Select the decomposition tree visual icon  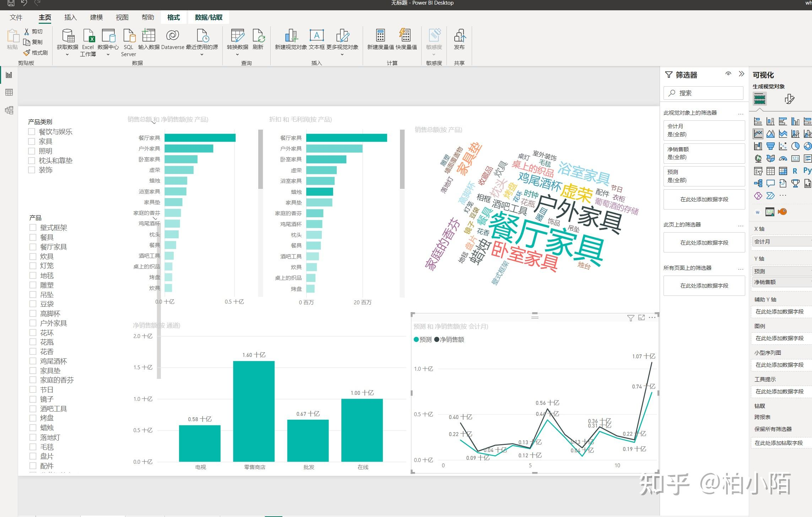click(758, 184)
